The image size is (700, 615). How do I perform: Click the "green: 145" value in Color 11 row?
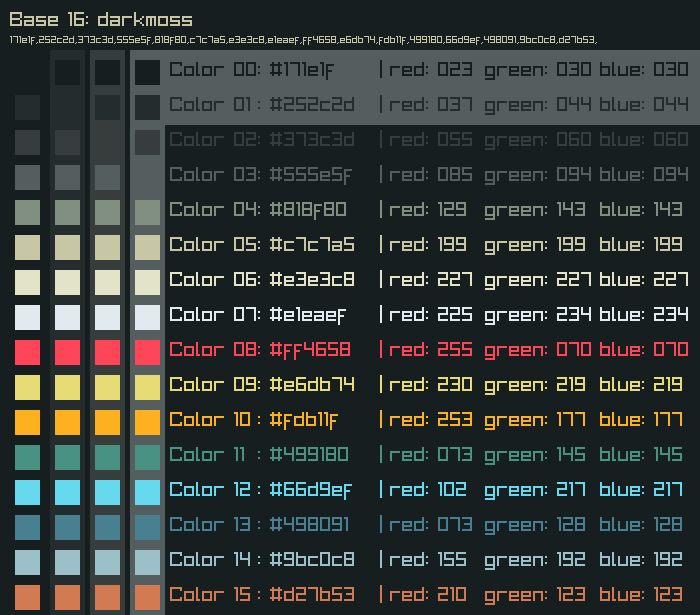(x=537, y=455)
